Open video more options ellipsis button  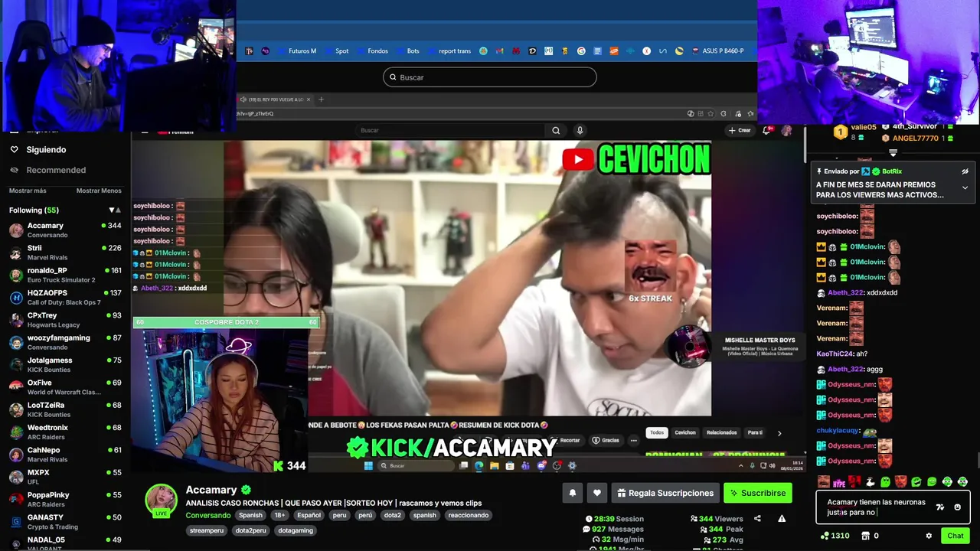[633, 440]
